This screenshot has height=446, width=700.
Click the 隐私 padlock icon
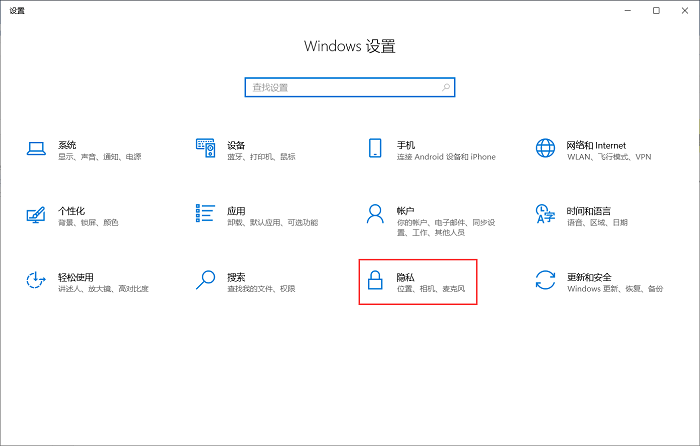coord(376,281)
